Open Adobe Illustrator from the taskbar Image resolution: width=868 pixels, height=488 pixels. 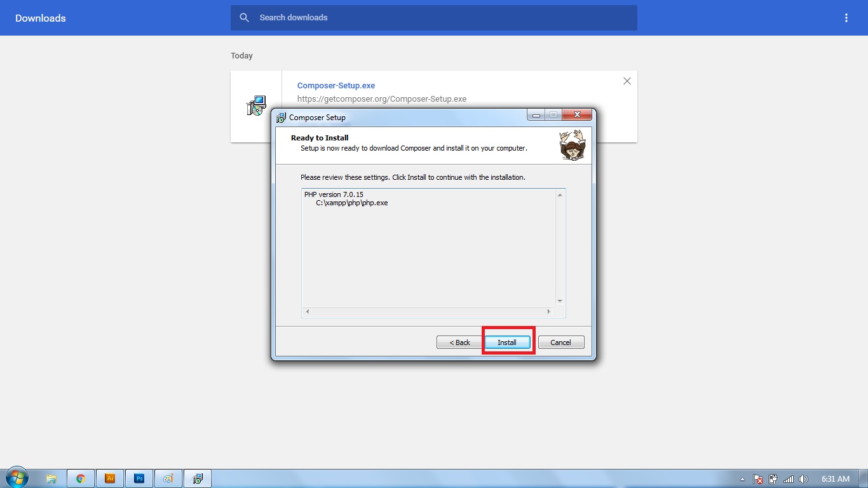click(110, 478)
